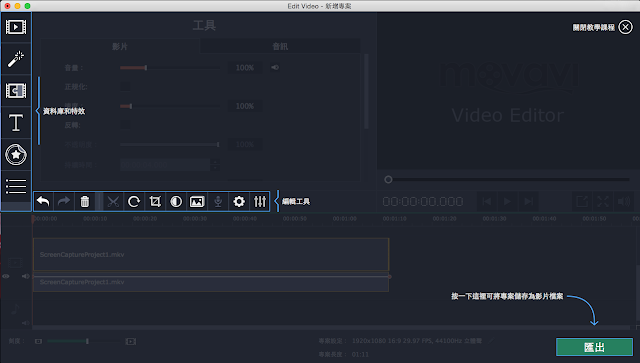This screenshot has height=363, width=640.
Task: Enter fullscreen preview mode
Action: coord(603,201)
